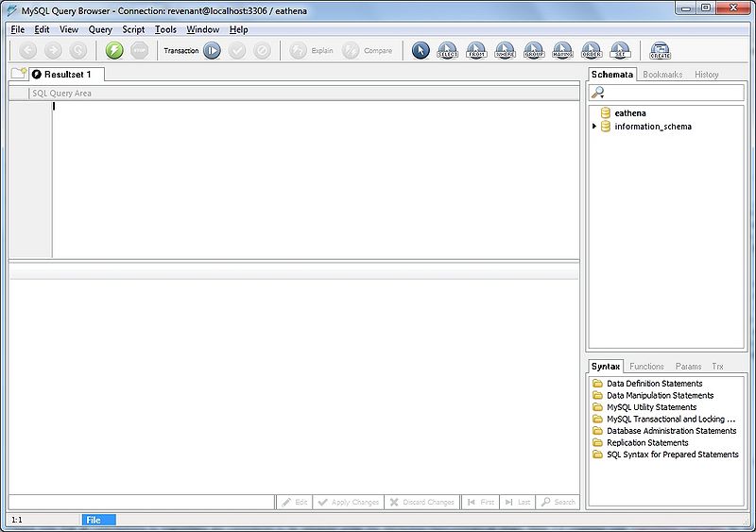Click the new tab icon beside Resultset 1
Image resolution: width=756 pixels, height=532 pixels.
point(19,74)
